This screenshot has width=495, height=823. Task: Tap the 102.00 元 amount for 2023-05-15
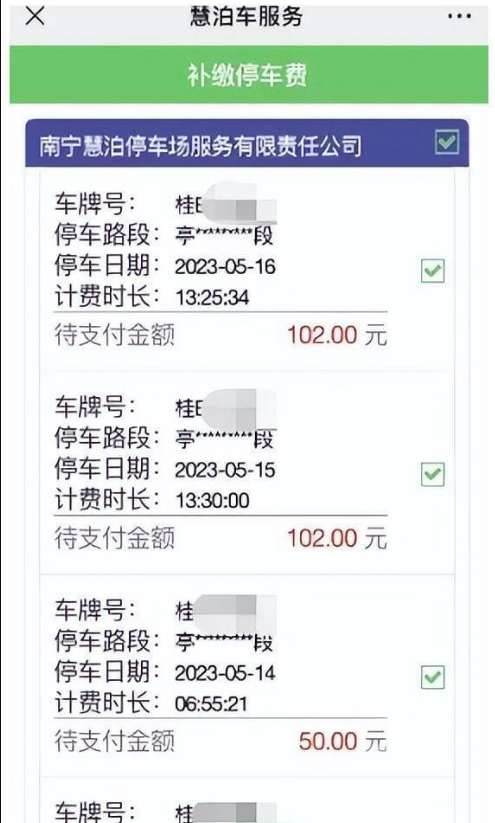pyautogui.click(x=337, y=539)
